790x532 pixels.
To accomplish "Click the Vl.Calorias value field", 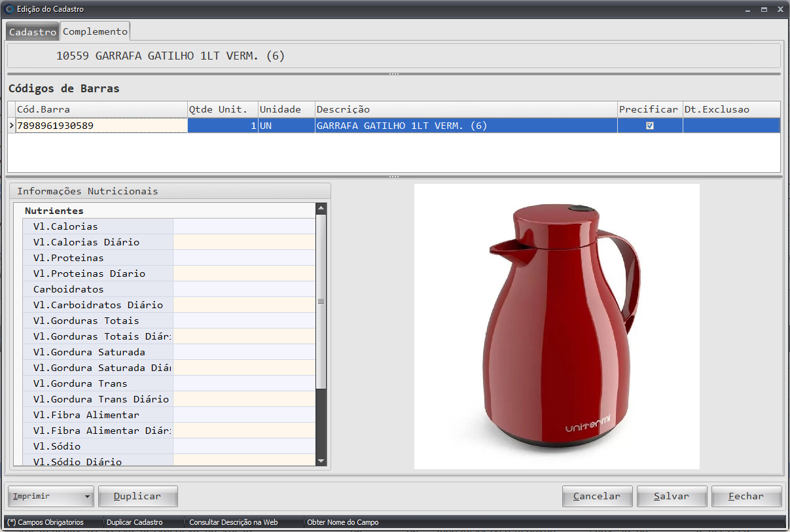I will pos(243,226).
